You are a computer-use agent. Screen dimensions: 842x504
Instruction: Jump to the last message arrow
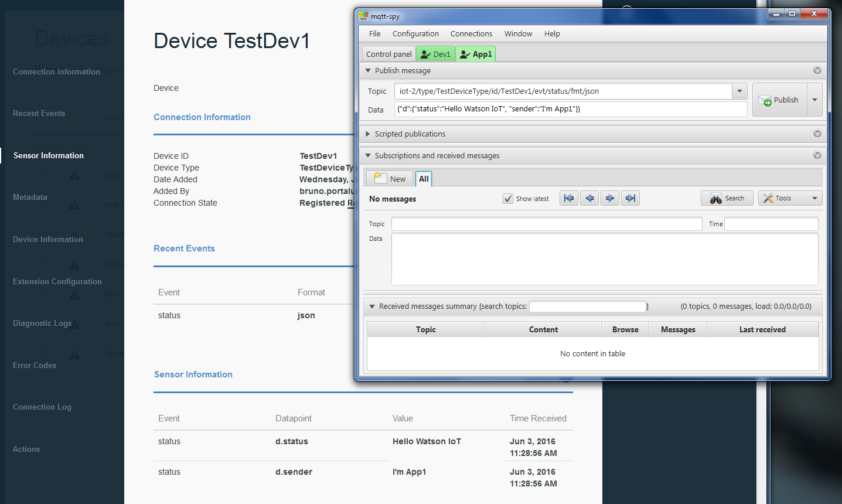coord(630,198)
